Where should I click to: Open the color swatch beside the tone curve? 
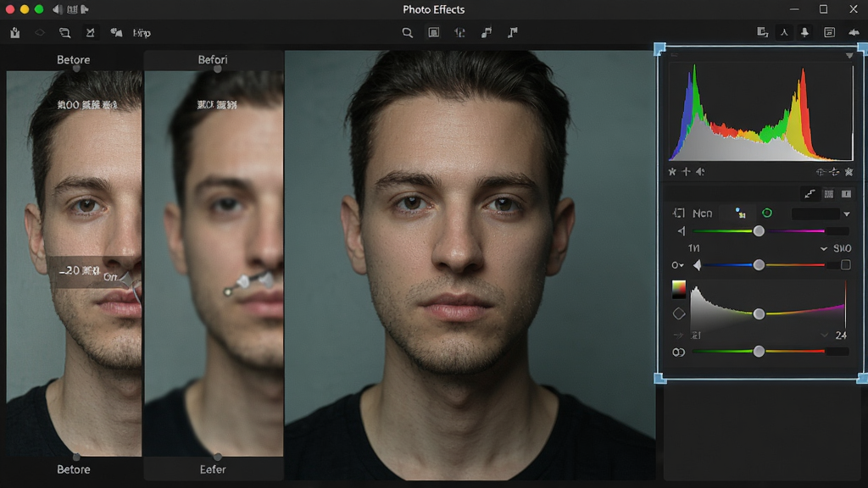(x=679, y=290)
